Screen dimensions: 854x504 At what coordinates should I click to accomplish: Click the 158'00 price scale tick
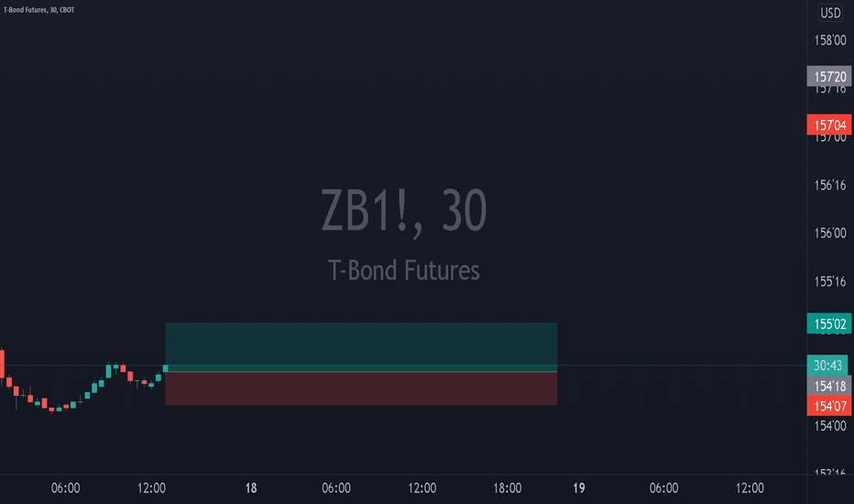click(x=830, y=39)
